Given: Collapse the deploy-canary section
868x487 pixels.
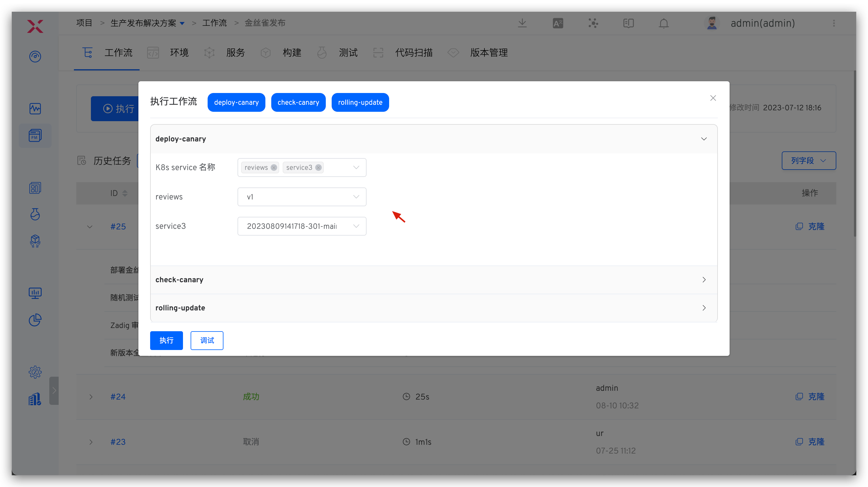Looking at the screenshot, I should (703, 139).
